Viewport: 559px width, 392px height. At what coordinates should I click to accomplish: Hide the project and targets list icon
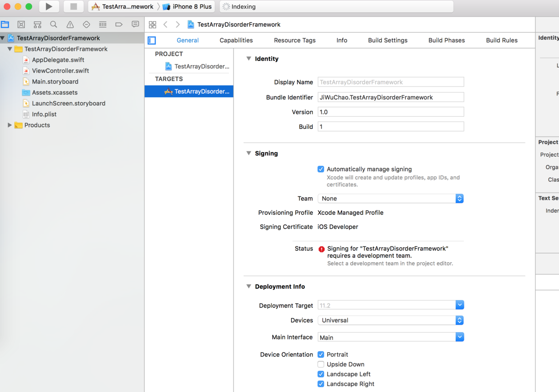pos(152,41)
